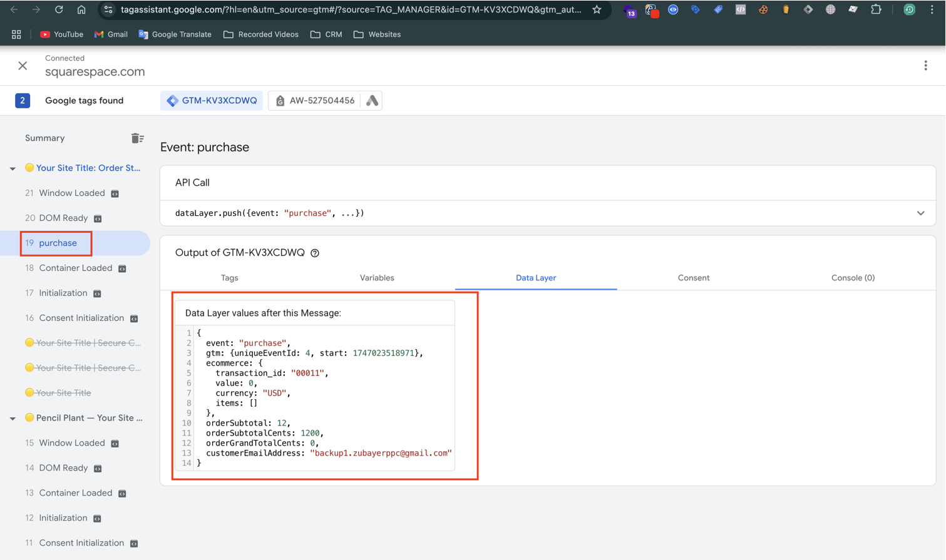This screenshot has height=560, width=946.
Task: Close the Tag Assistant debug session
Action: (x=23, y=66)
